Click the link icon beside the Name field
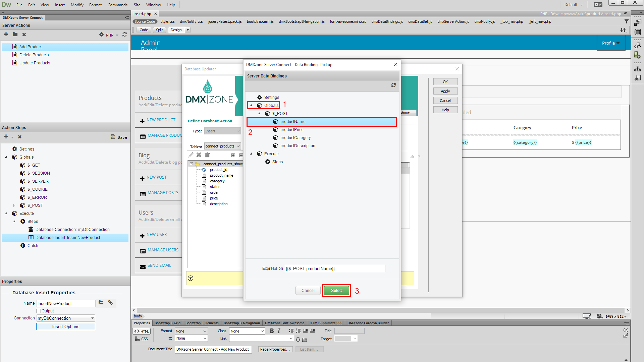The width and height of the screenshot is (644, 362). (110, 303)
